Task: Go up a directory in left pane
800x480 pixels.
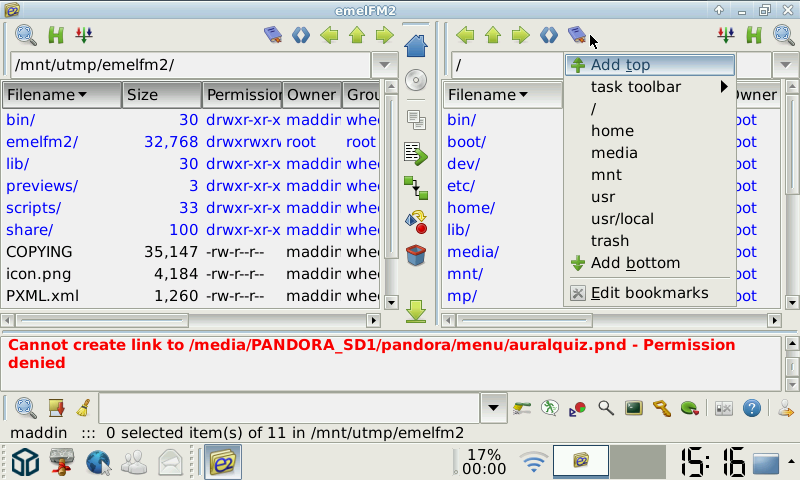Action: pos(357,35)
